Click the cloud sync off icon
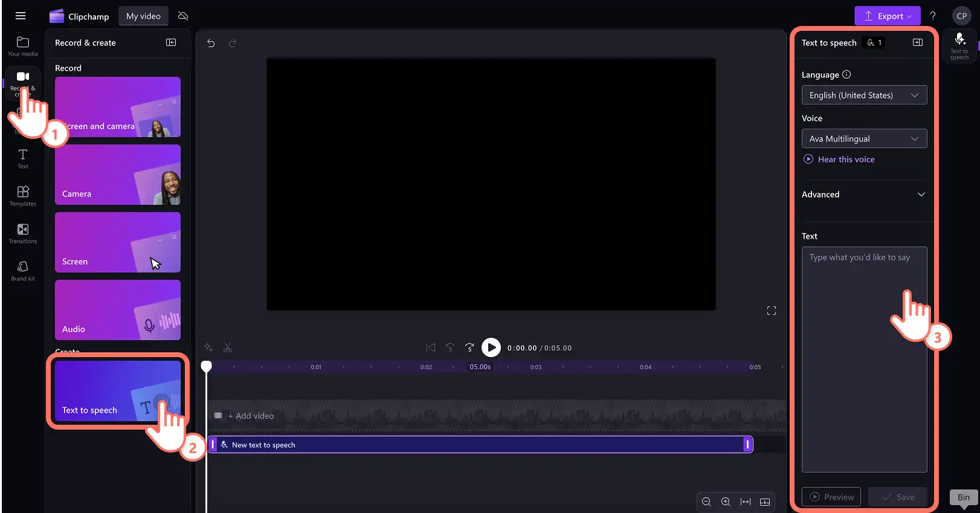Image resolution: width=980 pixels, height=513 pixels. point(183,16)
